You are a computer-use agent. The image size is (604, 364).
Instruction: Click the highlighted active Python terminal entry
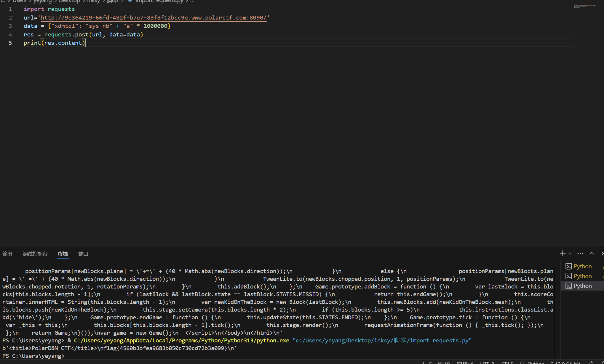click(x=582, y=286)
